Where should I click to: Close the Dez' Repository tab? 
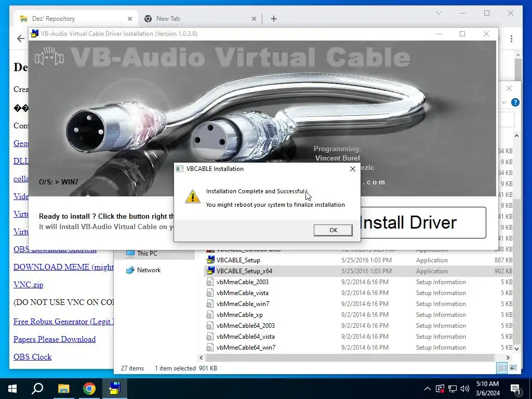129,19
